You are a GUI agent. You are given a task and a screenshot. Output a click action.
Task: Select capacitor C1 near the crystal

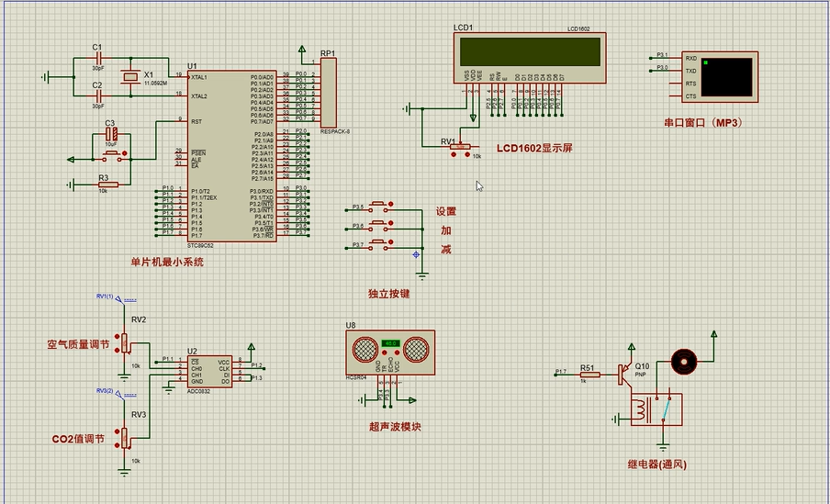pos(97,58)
